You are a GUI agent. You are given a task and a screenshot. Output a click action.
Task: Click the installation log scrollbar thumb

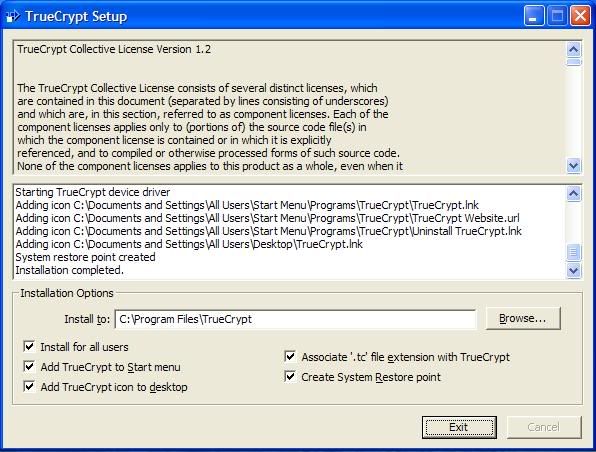click(x=574, y=252)
